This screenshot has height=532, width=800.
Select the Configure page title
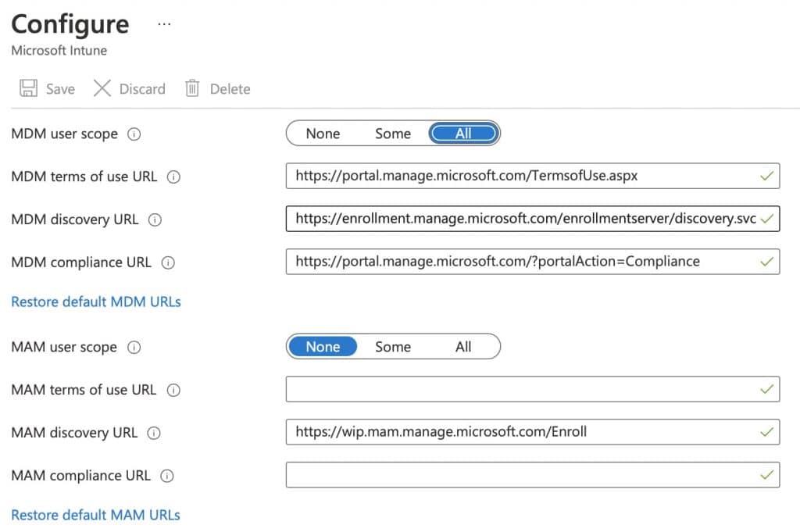click(70, 24)
